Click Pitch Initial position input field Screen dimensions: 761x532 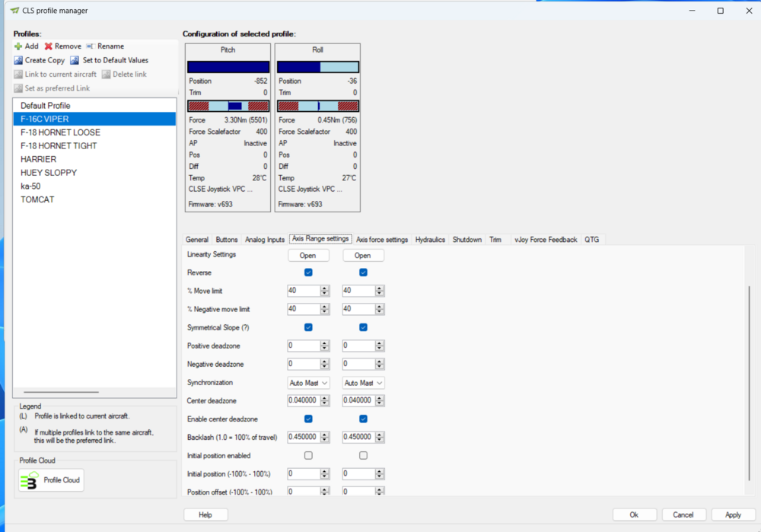click(x=304, y=473)
